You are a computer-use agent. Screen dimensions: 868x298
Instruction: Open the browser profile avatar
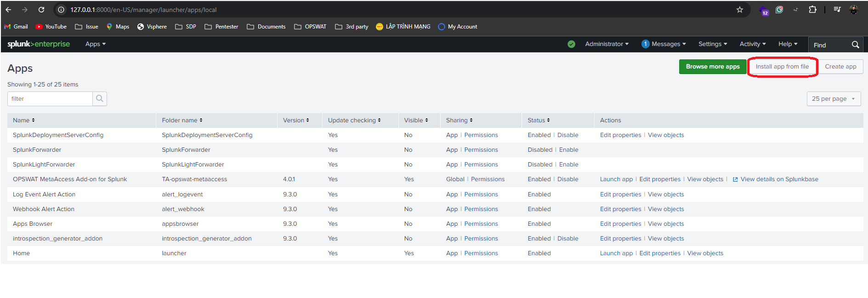(x=854, y=10)
